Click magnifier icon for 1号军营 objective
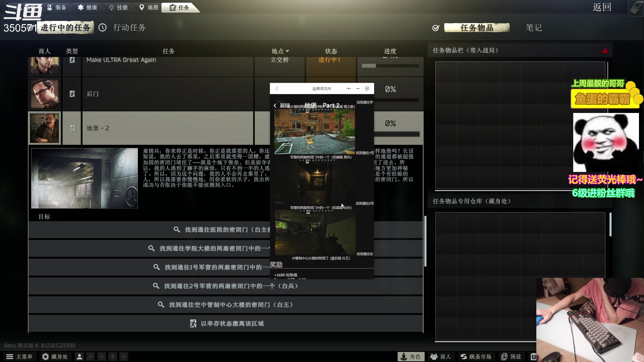This screenshot has height=362, width=644. point(156,267)
